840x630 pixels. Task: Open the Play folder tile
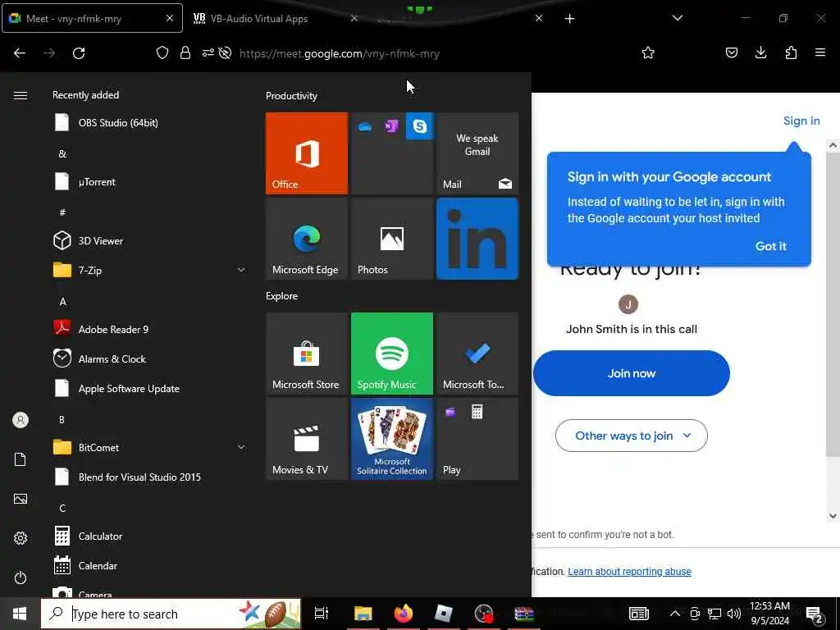coord(477,439)
